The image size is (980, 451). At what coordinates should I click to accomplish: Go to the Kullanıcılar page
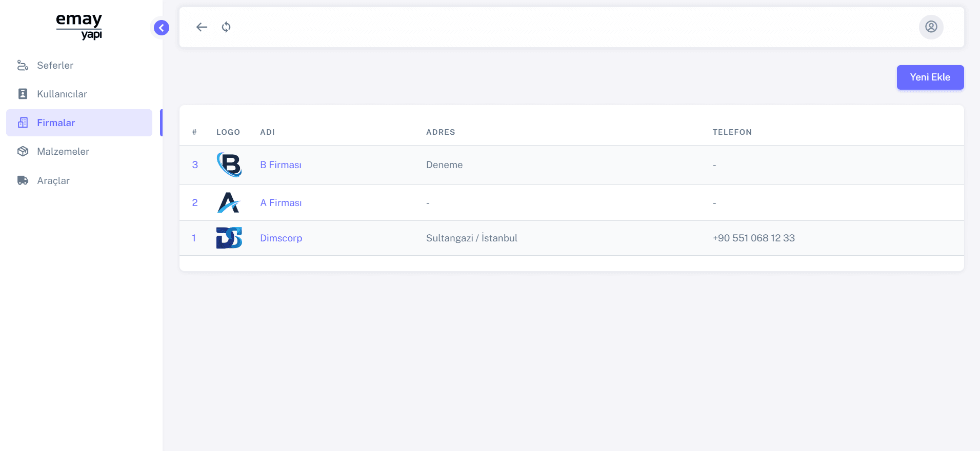[x=62, y=94]
